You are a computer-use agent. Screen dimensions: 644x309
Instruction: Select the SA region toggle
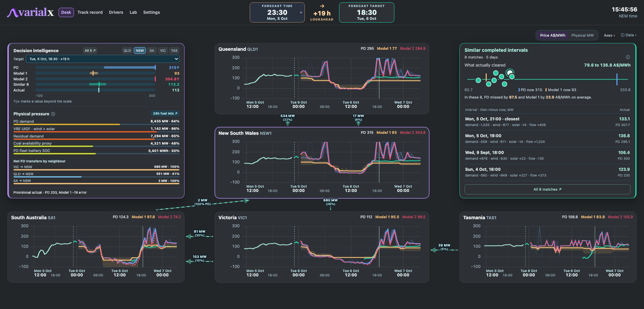pos(152,50)
